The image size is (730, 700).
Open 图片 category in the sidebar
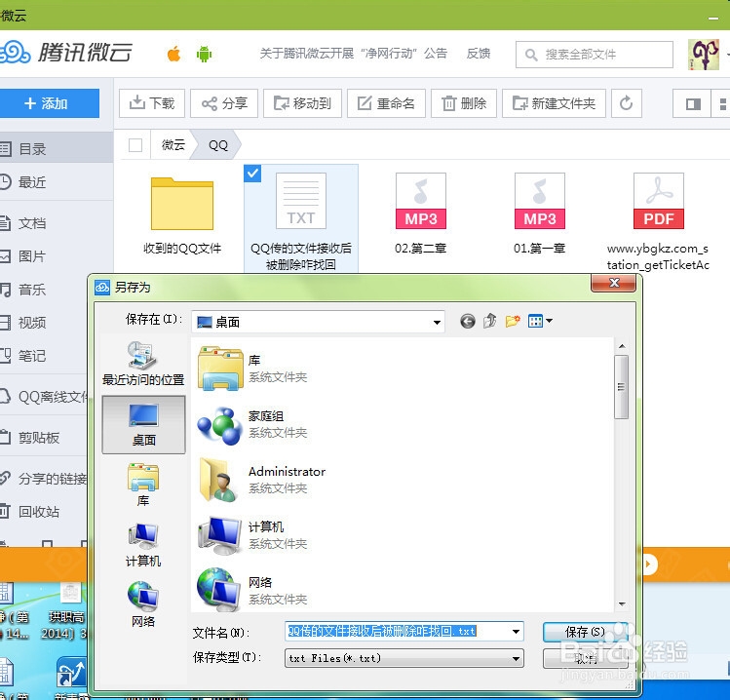coord(57,256)
